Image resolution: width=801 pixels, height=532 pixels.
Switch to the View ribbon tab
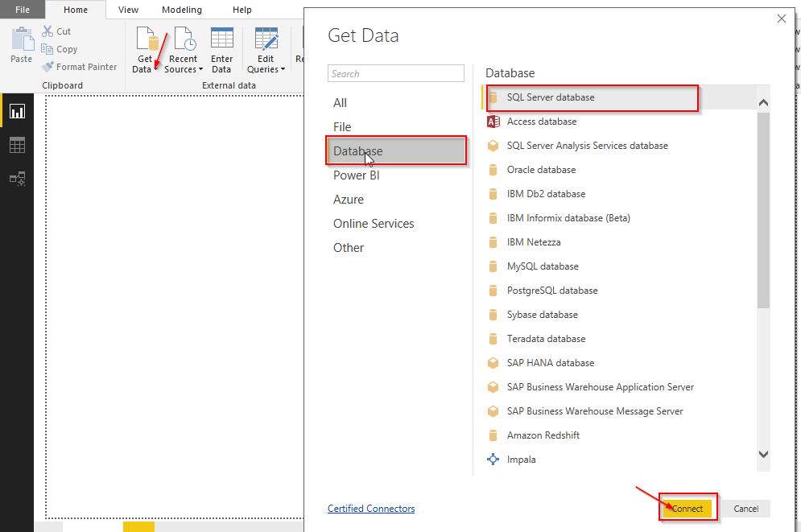[x=128, y=10]
